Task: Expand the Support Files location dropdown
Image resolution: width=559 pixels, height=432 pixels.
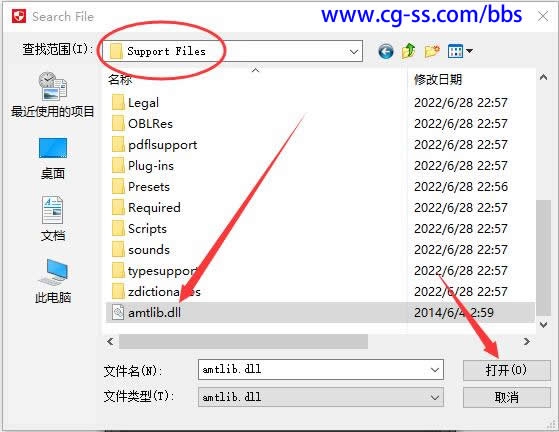Action: [354, 52]
